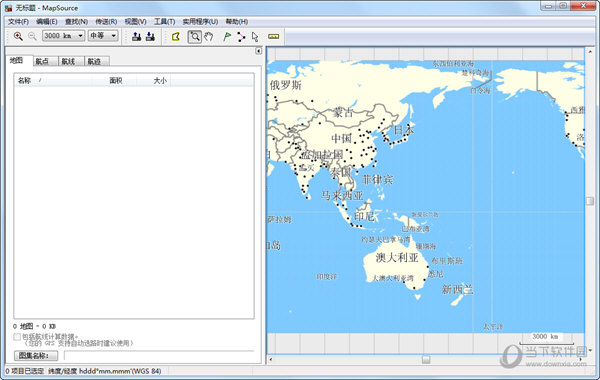600x380 pixels.
Task: Click the 印尼 label on the map
Action: 364,216
